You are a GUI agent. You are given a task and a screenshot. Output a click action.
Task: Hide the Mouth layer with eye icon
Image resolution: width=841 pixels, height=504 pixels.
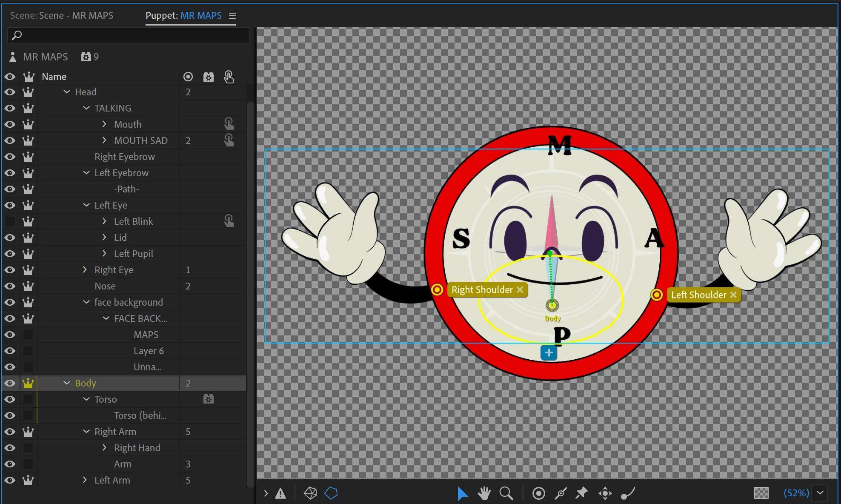[10, 124]
